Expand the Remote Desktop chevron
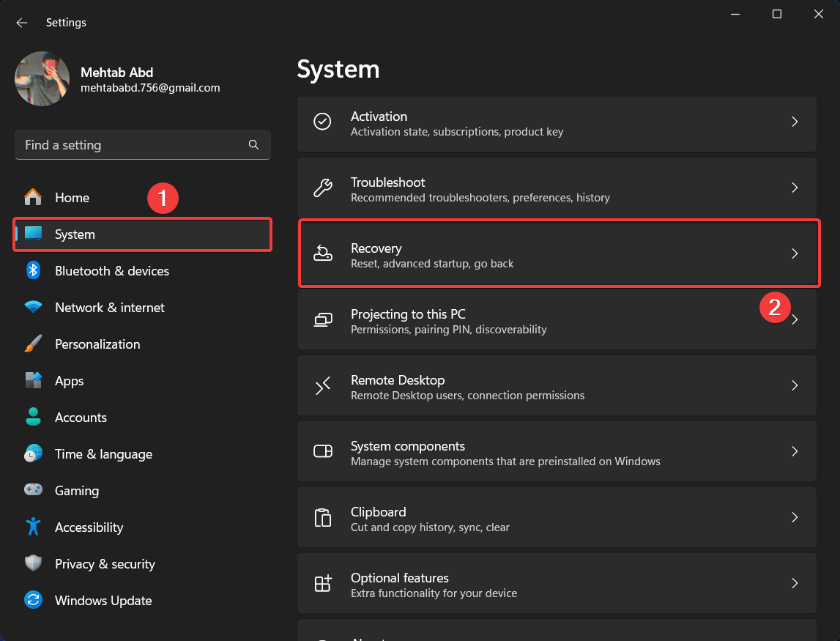 (795, 385)
